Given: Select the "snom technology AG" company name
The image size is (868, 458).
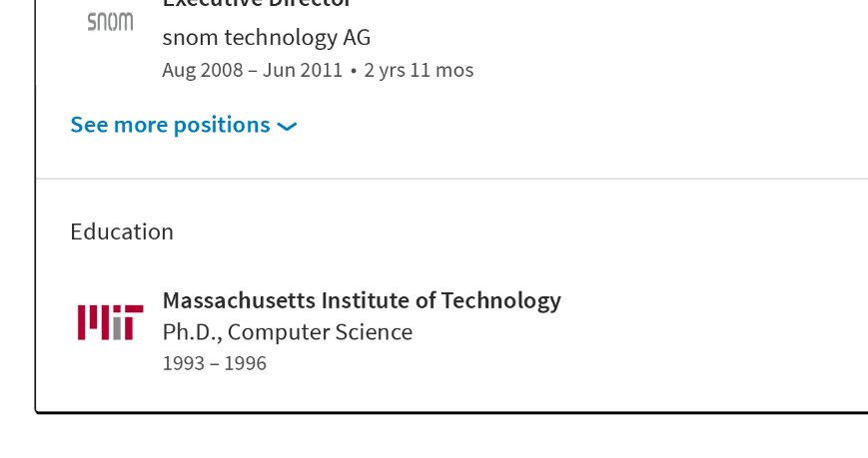Looking at the screenshot, I should click(x=266, y=38).
